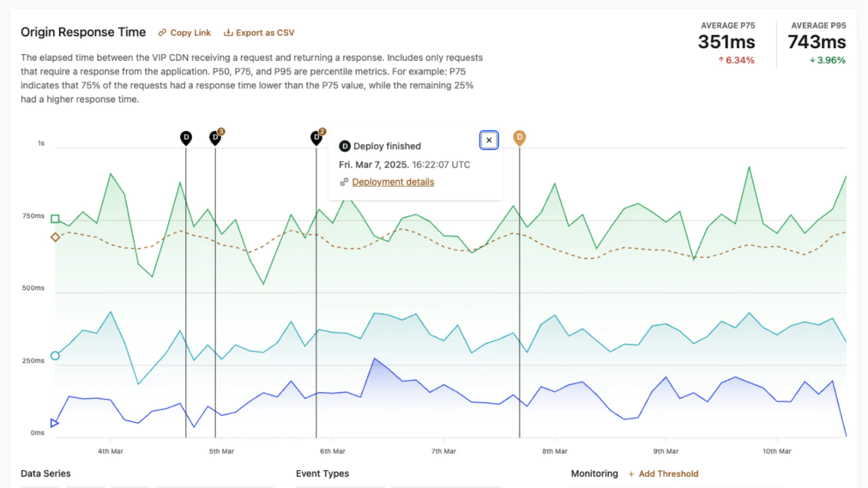
Task: Click the teal circle P75 series marker
Action: (x=55, y=355)
